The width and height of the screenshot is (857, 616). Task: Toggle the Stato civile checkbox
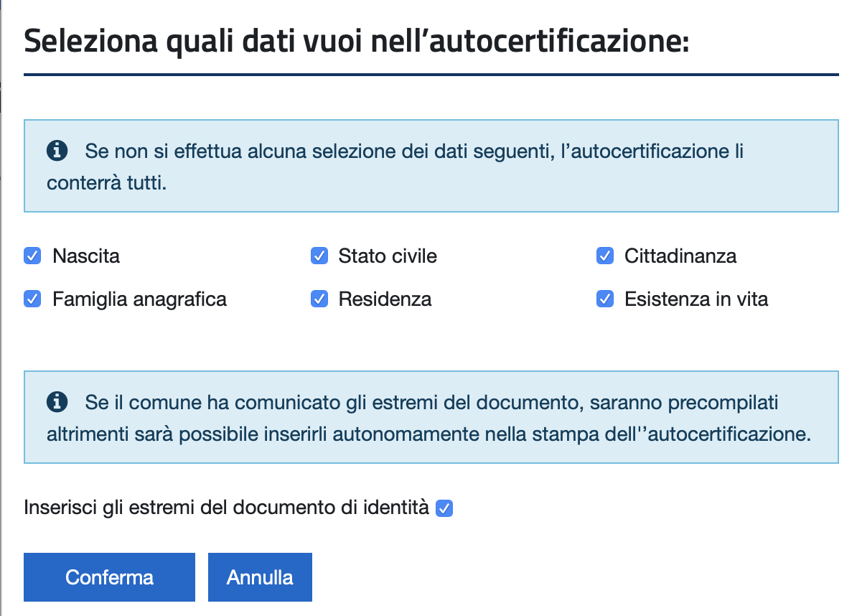coord(319,256)
